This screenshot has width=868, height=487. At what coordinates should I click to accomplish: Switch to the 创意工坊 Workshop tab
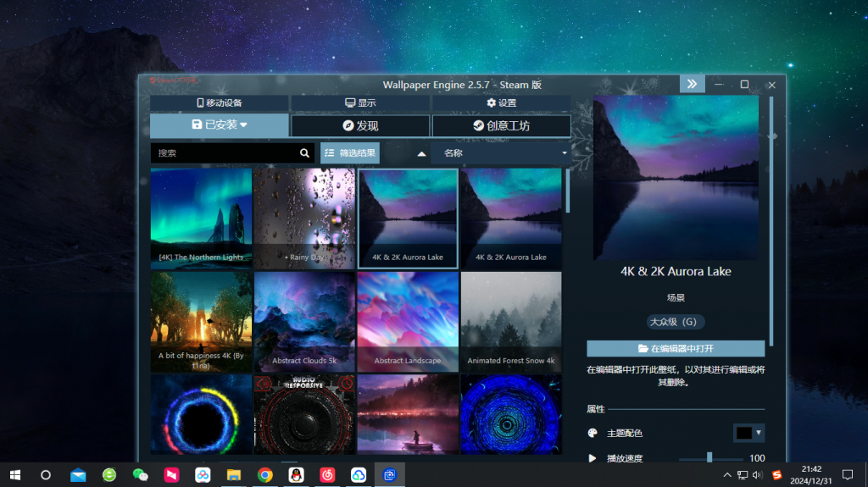click(502, 125)
